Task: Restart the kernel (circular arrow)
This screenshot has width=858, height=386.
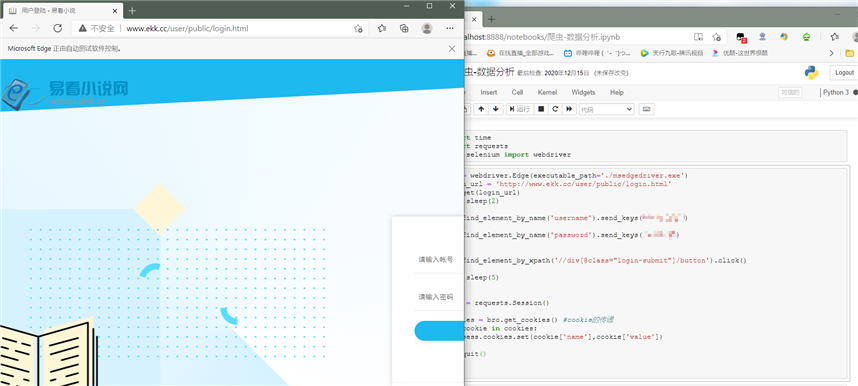Action: tap(555, 109)
